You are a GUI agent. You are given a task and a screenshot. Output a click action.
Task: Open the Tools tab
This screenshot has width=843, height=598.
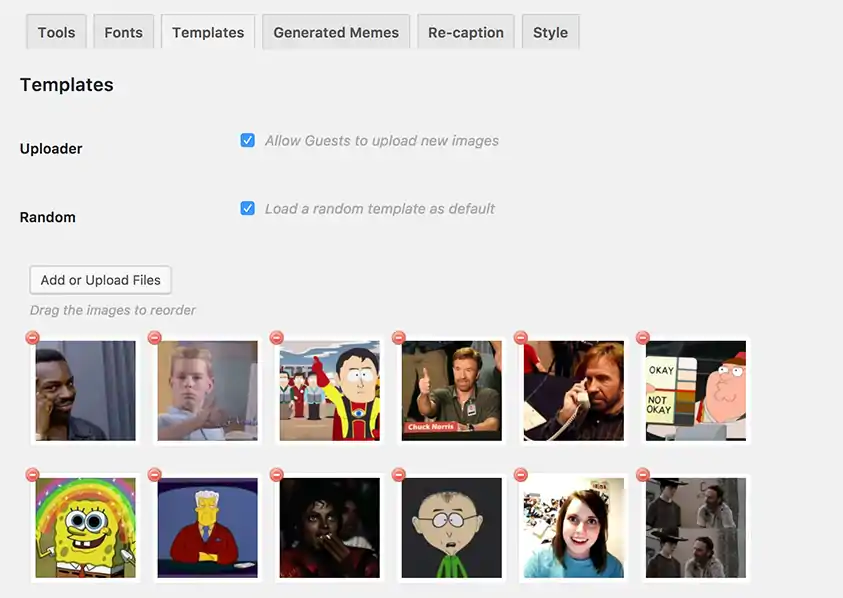(55, 31)
